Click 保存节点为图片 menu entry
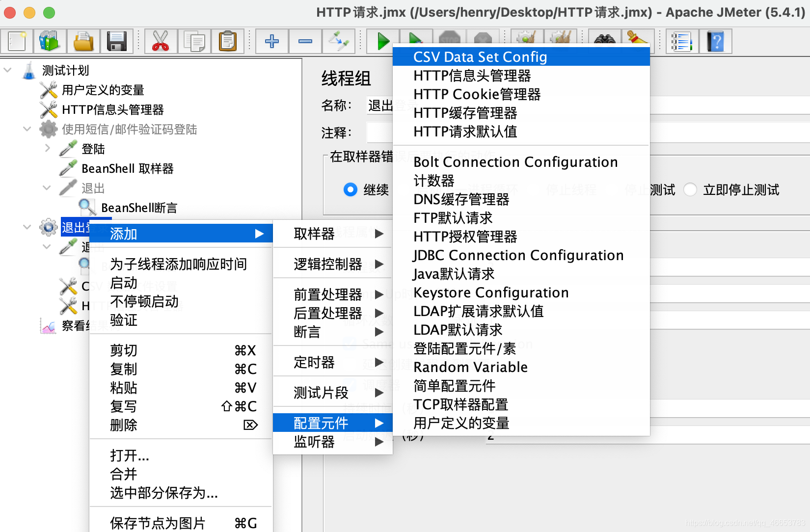This screenshot has height=532, width=810. 181,523
